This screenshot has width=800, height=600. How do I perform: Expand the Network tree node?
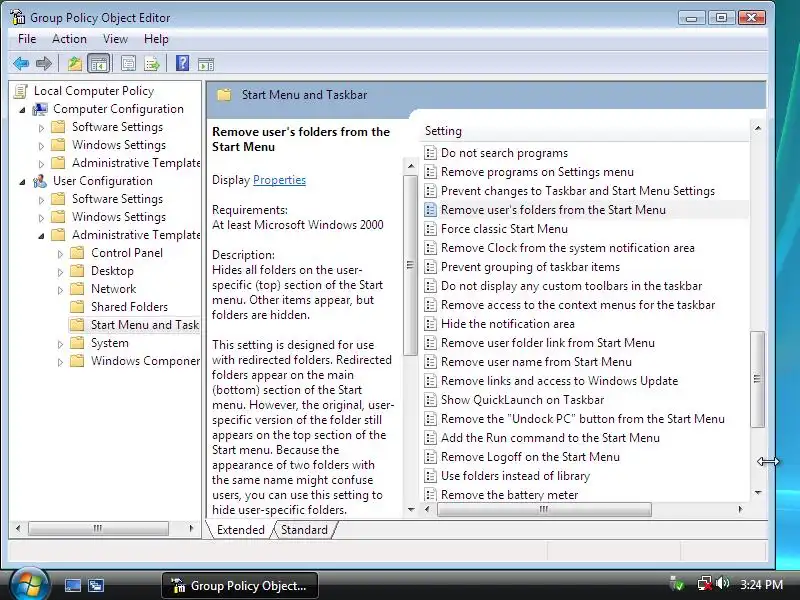(x=60, y=290)
